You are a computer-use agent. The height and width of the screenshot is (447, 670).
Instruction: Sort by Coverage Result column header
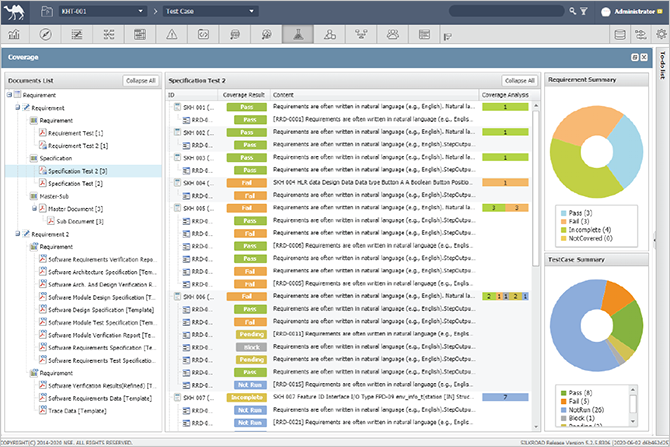click(244, 95)
